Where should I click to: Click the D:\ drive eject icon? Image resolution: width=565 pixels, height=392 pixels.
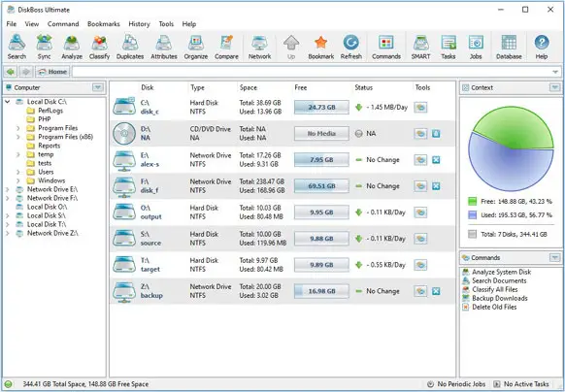436,134
